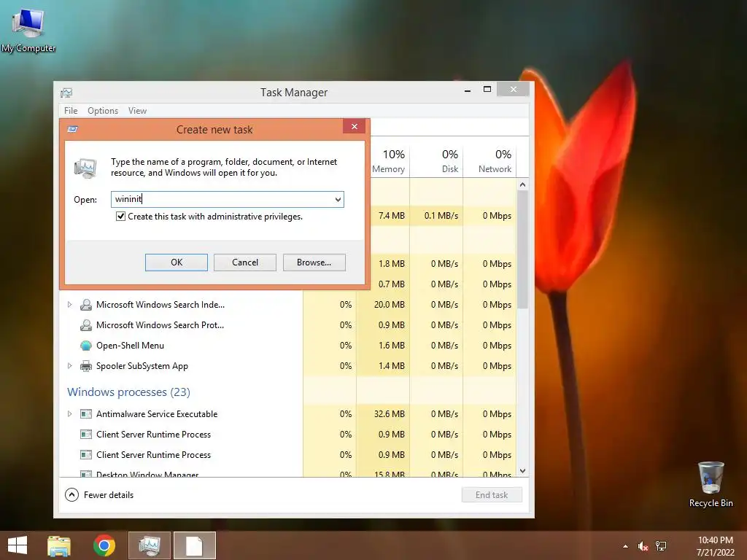Click the 20.0 MB memory value

coord(390,305)
